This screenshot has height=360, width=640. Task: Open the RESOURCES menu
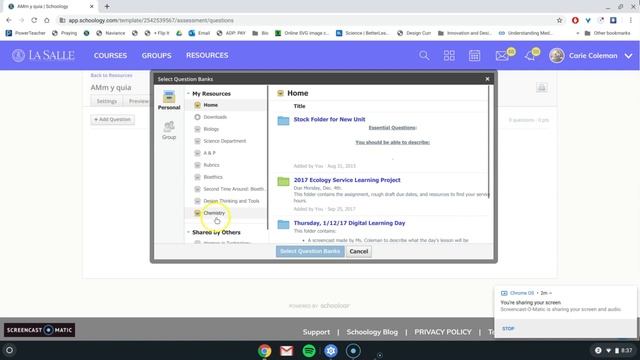pyautogui.click(x=207, y=56)
